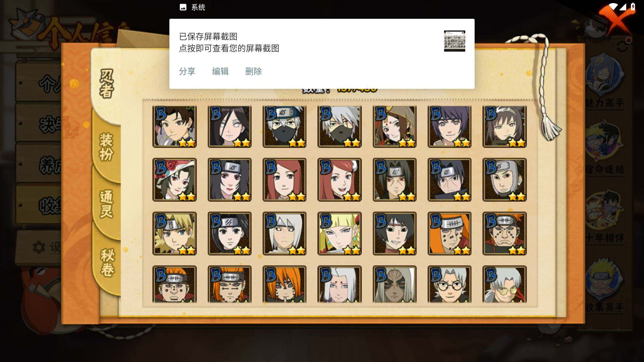Select the masked Kakashi with headband portrait
Viewport: 644px width, 362px height.
click(284, 127)
